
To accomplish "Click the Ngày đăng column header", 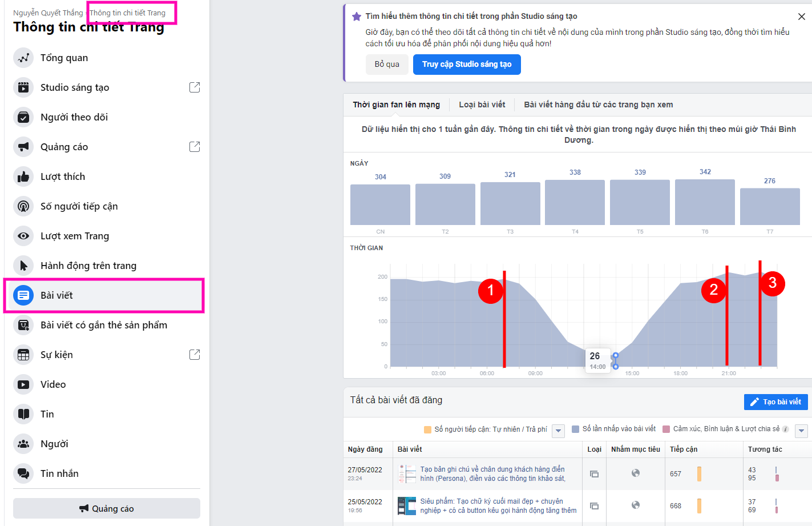I will tap(365, 449).
